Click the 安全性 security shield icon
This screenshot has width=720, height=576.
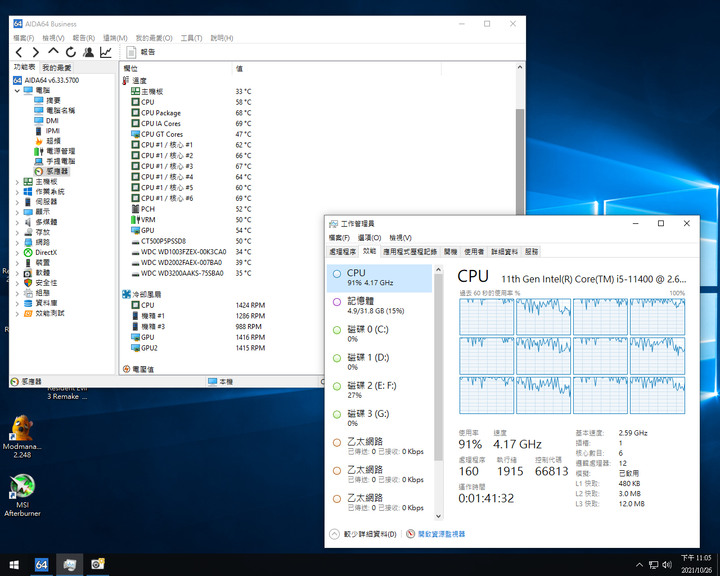click(28, 283)
